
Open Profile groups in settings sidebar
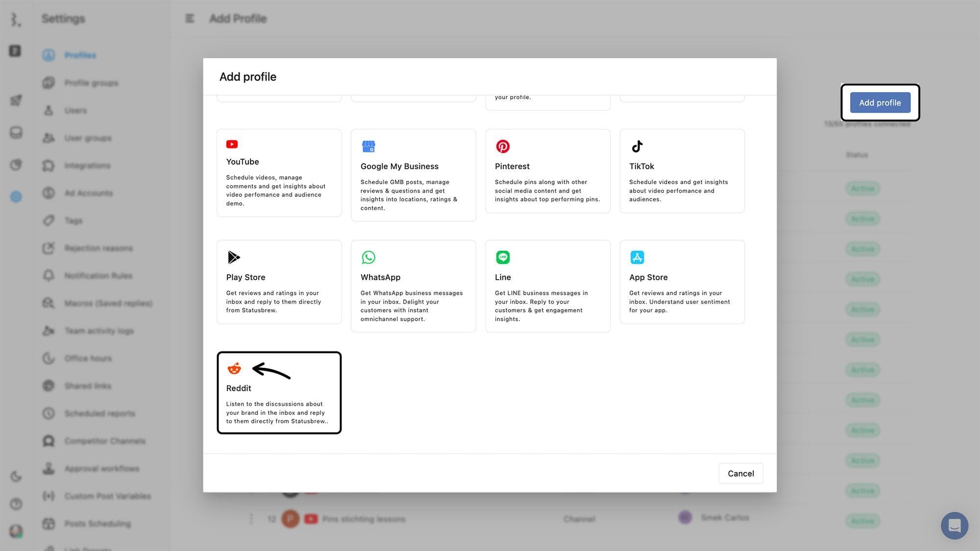pos(91,83)
